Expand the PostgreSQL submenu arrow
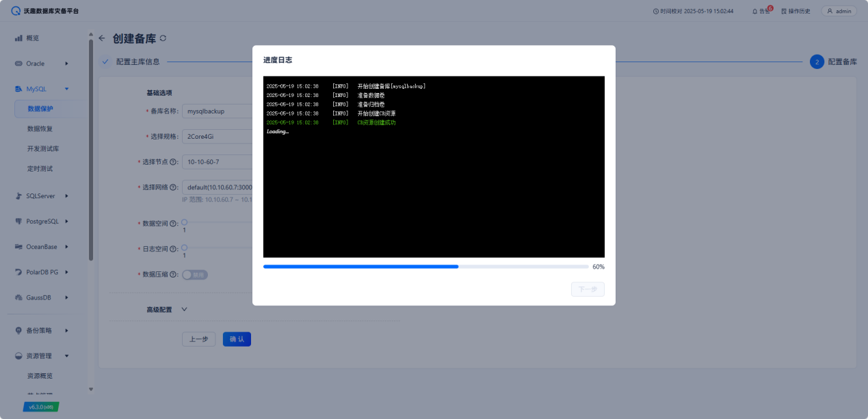Image resolution: width=868 pixels, height=419 pixels. tap(66, 221)
